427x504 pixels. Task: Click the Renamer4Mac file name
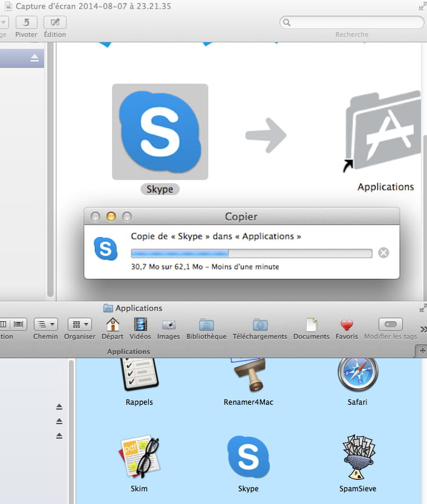coord(249,402)
